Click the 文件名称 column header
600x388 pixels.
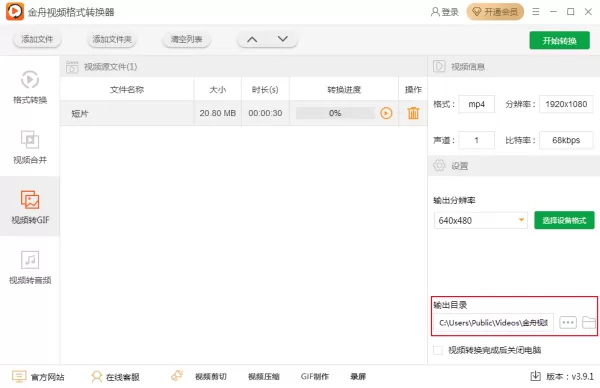tap(127, 90)
